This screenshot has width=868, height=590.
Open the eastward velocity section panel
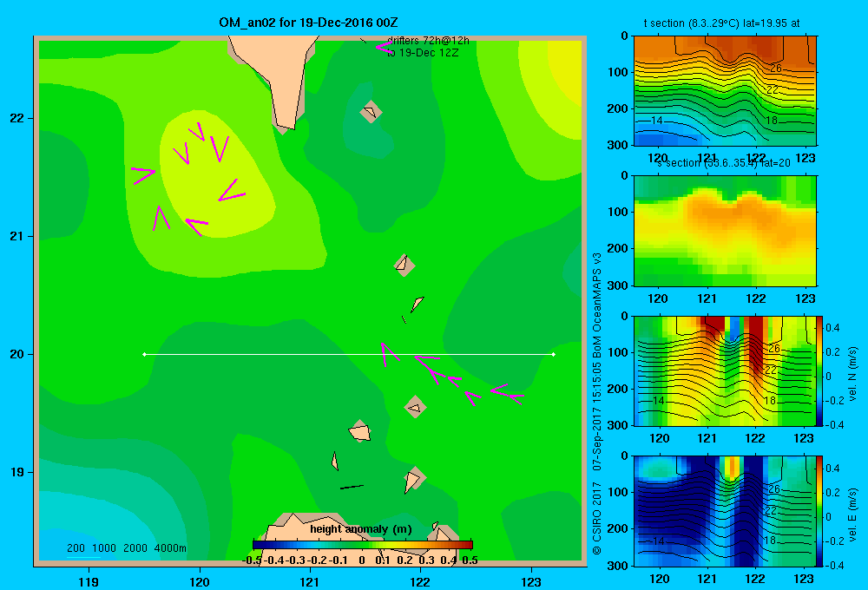725,511
